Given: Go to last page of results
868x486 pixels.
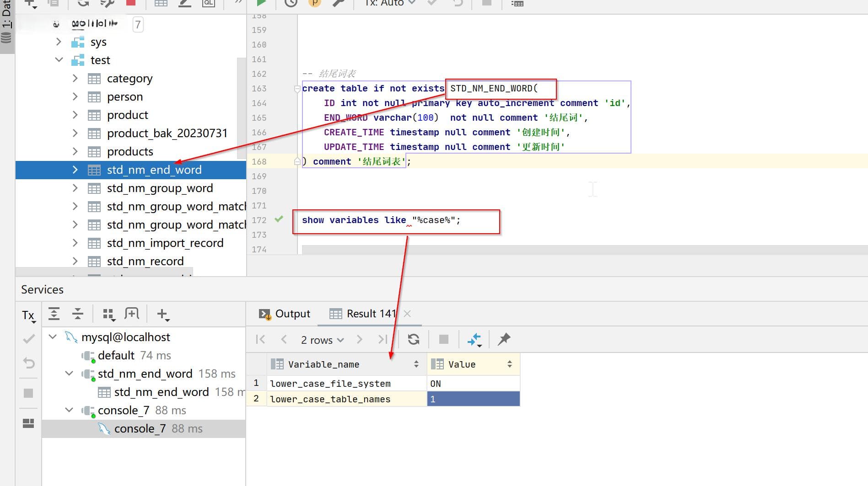Looking at the screenshot, I should (x=383, y=339).
